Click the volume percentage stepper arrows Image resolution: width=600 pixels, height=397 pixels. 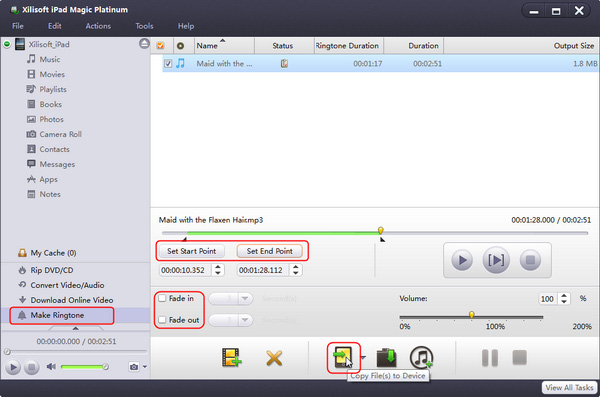click(564, 298)
